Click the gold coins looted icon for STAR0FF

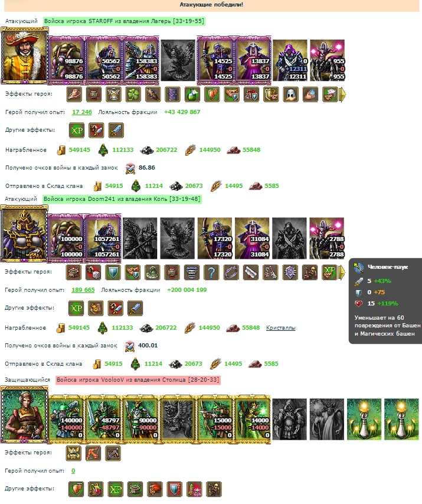click(61, 150)
